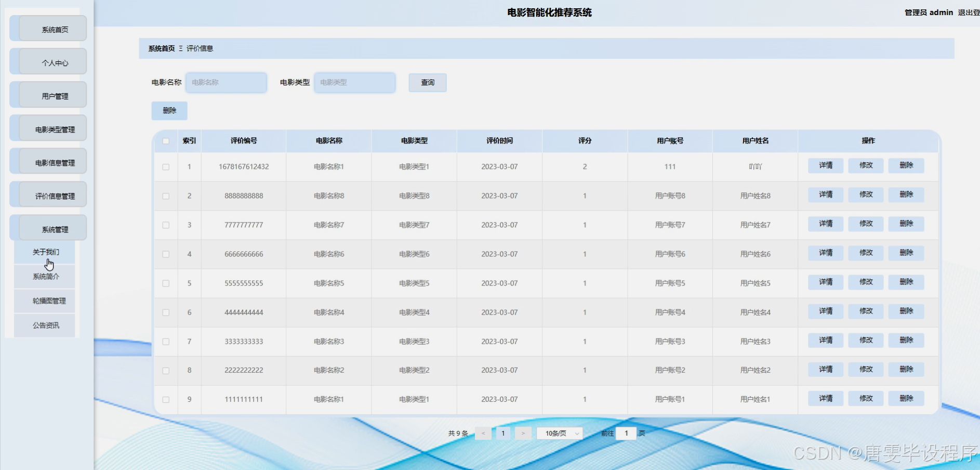980x470 pixels.
Task: Open the 电影信息管理 sidebar menu
Action: pyautogui.click(x=48, y=162)
